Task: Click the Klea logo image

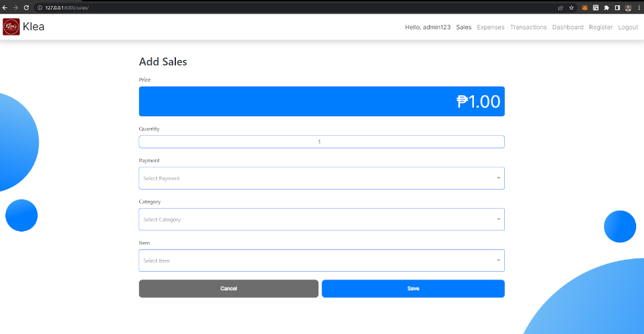Action: (11, 27)
